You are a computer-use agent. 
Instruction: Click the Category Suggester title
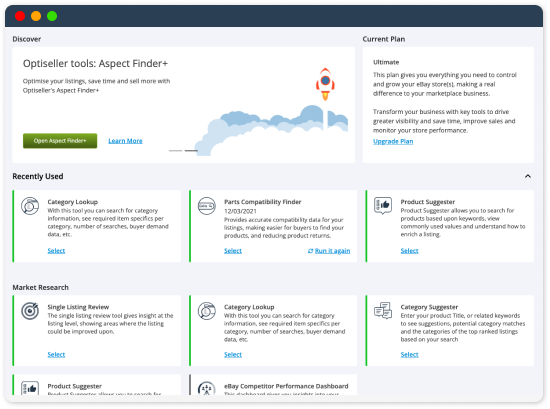pos(429,307)
